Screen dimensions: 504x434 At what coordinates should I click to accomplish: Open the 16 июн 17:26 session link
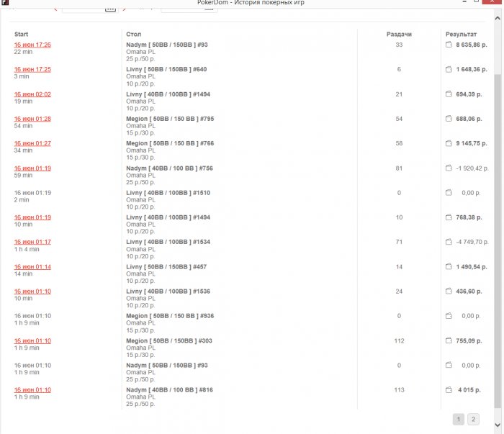pyautogui.click(x=32, y=45)
